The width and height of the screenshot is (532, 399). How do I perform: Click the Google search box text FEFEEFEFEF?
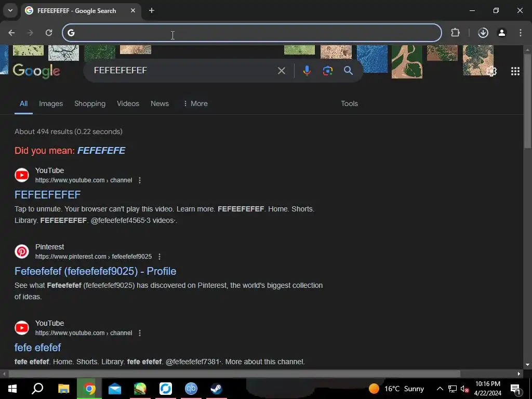coord(121,70)
